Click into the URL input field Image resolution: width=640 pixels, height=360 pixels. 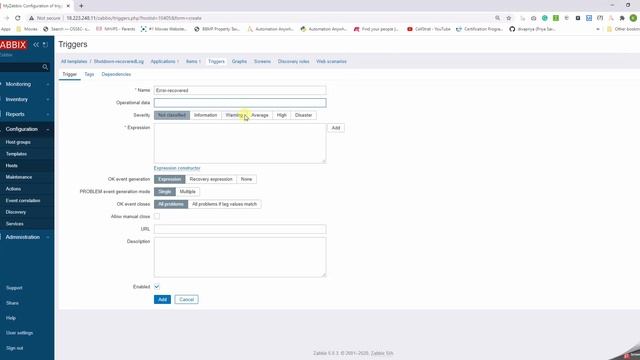coord(240,229)
